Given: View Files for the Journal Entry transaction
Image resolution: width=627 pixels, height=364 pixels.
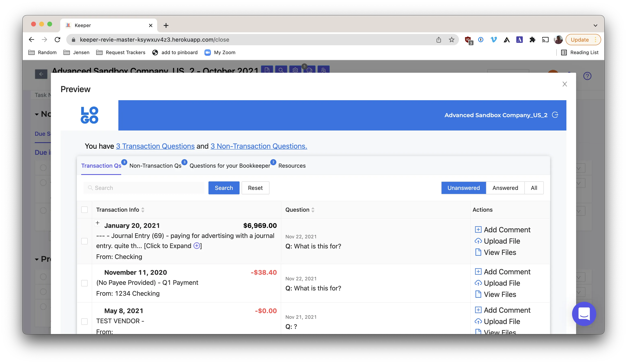Looking at the screenshot, I should [x=495, y=252].
